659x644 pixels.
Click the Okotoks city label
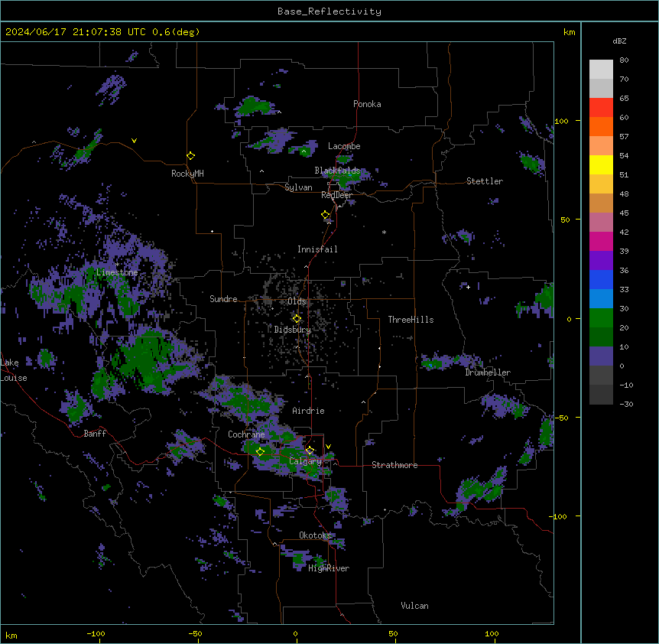click(315, 535)
